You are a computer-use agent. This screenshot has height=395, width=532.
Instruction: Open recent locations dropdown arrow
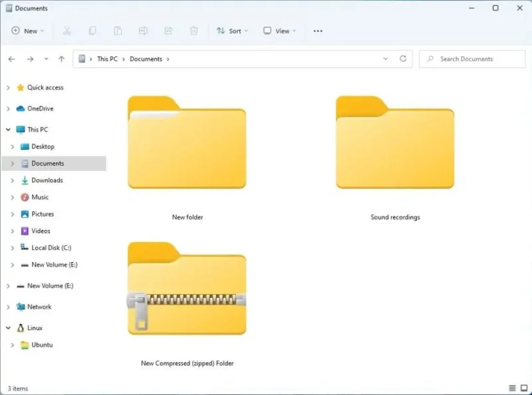click(46, 59)
